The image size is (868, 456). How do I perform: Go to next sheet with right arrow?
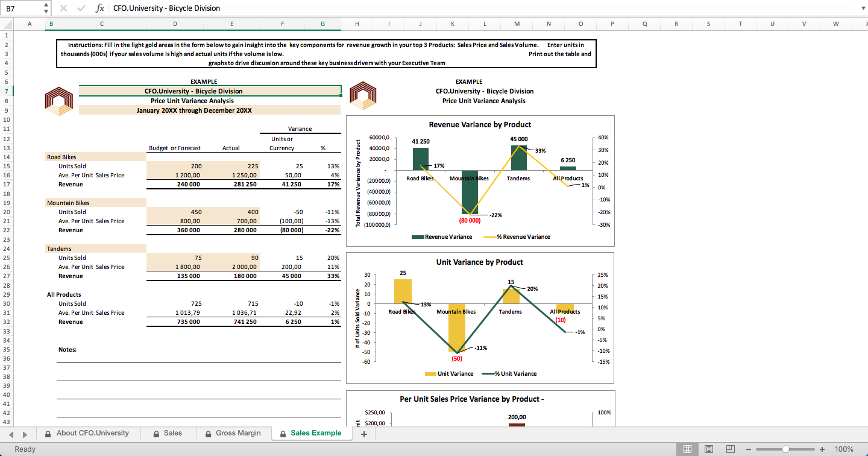click(25, 433)
